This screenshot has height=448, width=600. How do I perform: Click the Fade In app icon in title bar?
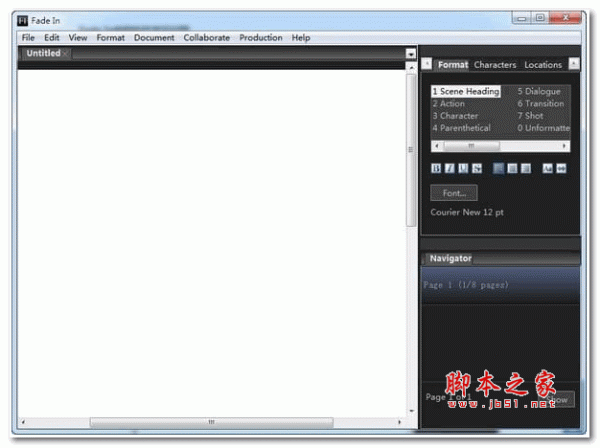tap(23, 21)
